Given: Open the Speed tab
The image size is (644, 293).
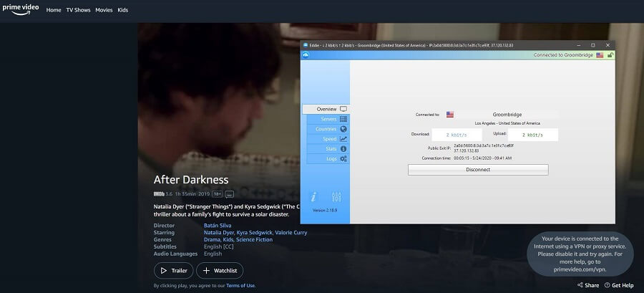Looking at the screenshot, I should [x=328, y=139].
